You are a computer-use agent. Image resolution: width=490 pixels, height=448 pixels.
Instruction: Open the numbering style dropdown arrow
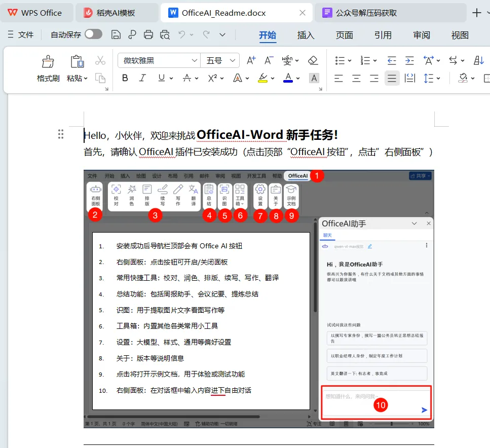point(375,61)
